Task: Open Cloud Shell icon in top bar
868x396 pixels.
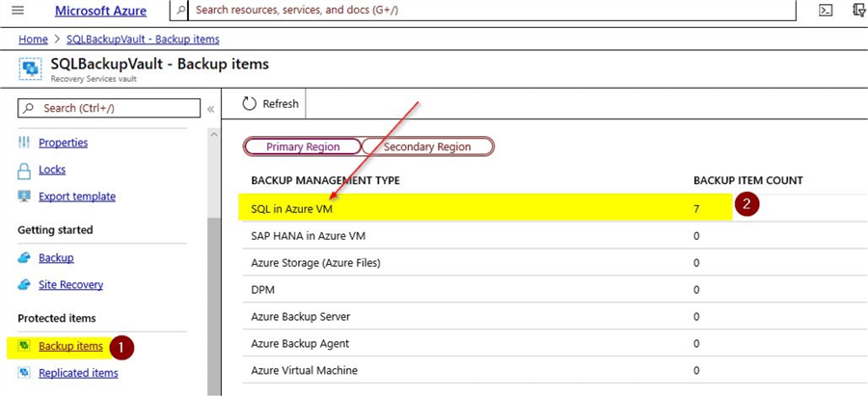Action: (826, 11)
